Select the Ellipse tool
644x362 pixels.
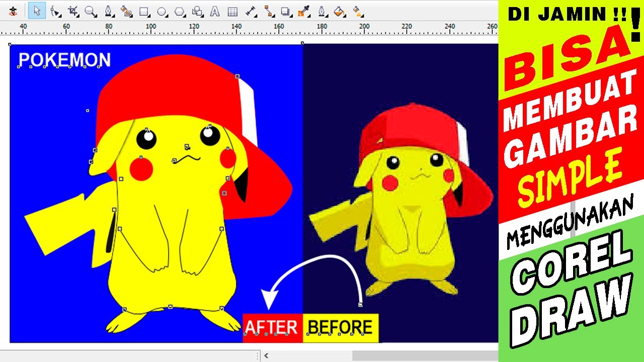(x=161, y=9)
